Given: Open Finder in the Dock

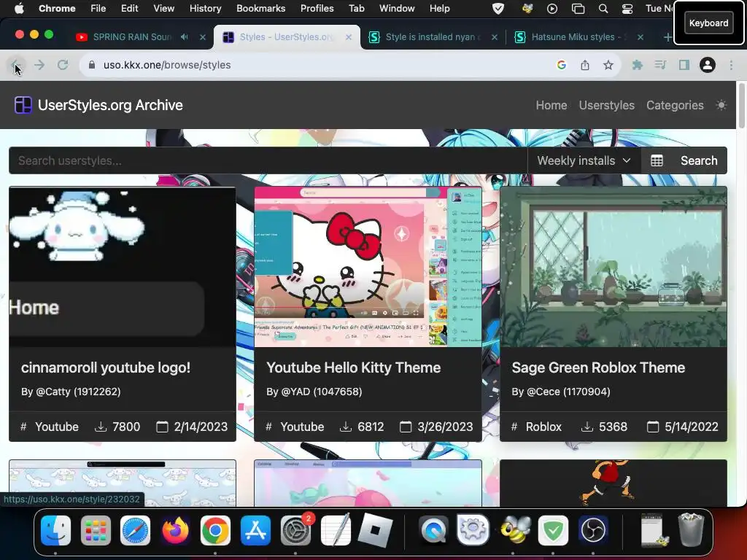Looking at the screenshot, I should [x=55, y=531].
